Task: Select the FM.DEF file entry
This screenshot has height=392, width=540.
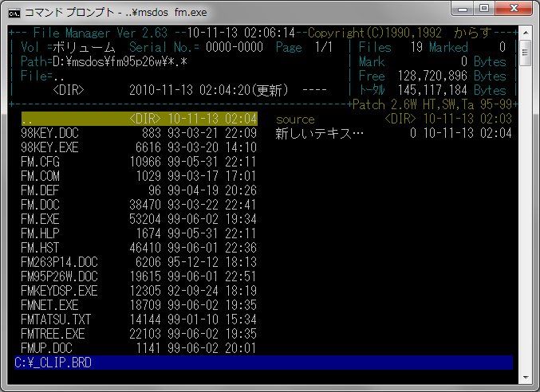Action: (139, 190)
